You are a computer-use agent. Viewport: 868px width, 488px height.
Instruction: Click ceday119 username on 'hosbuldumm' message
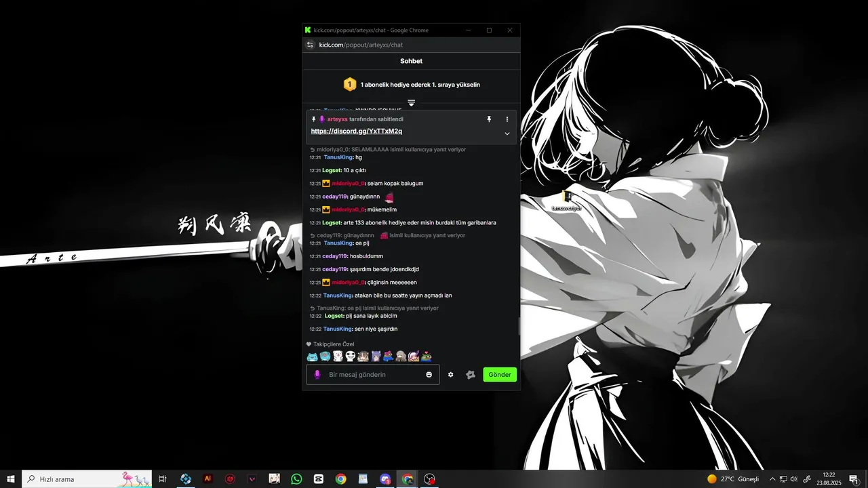tap(334, 256)
